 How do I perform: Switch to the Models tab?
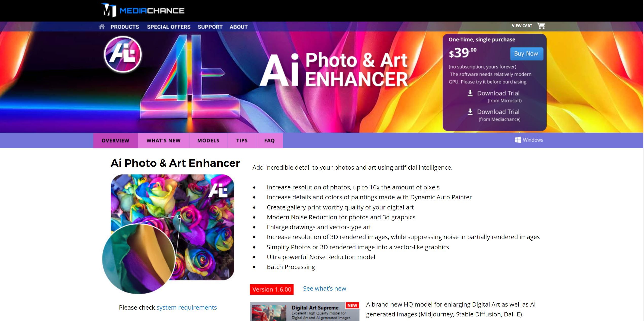click(x=208, y=140)
